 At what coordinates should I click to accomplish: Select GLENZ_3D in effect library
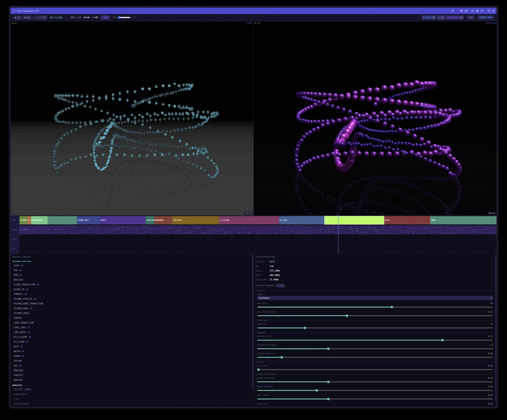19,289
